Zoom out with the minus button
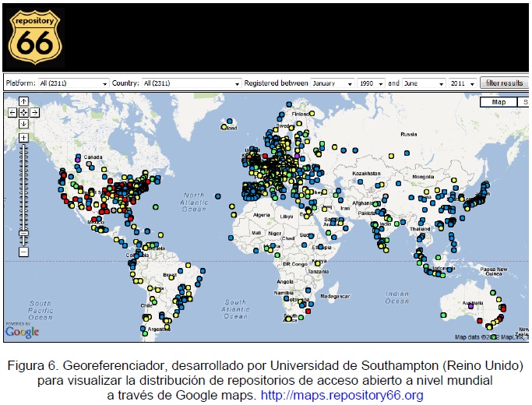The width and height of the screenshot is (532, 405). point(23,252)
